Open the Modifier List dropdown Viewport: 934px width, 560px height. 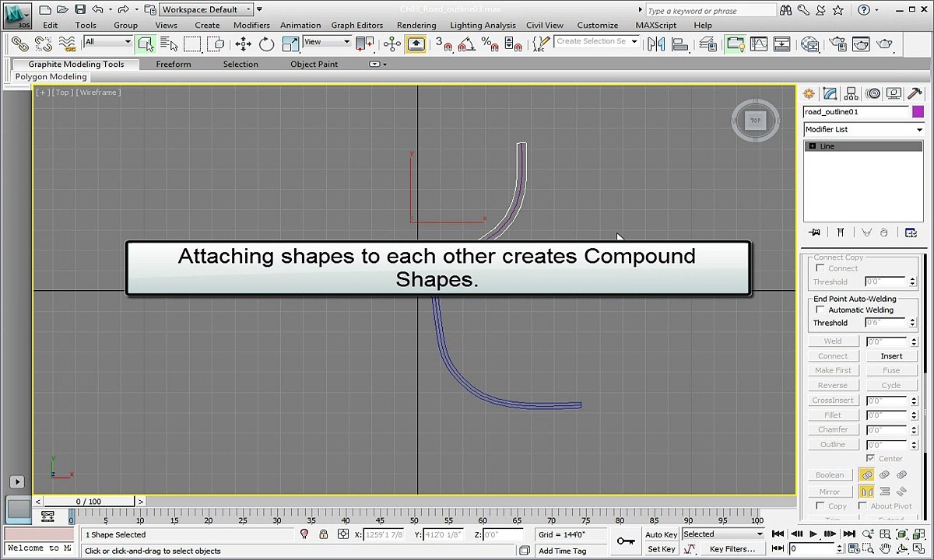click(864, 129)
